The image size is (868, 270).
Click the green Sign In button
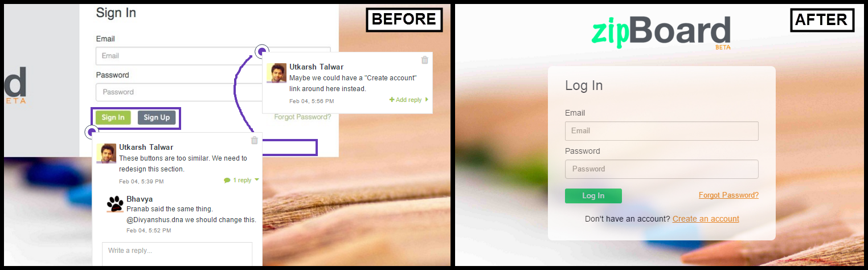(x=113, y=117)
